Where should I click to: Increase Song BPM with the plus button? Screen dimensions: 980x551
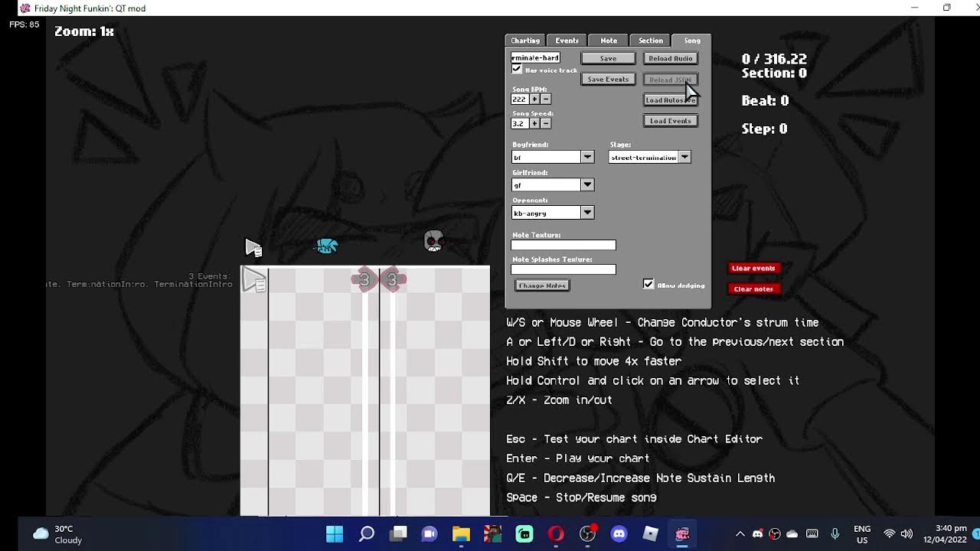click(x=534, y=99)
